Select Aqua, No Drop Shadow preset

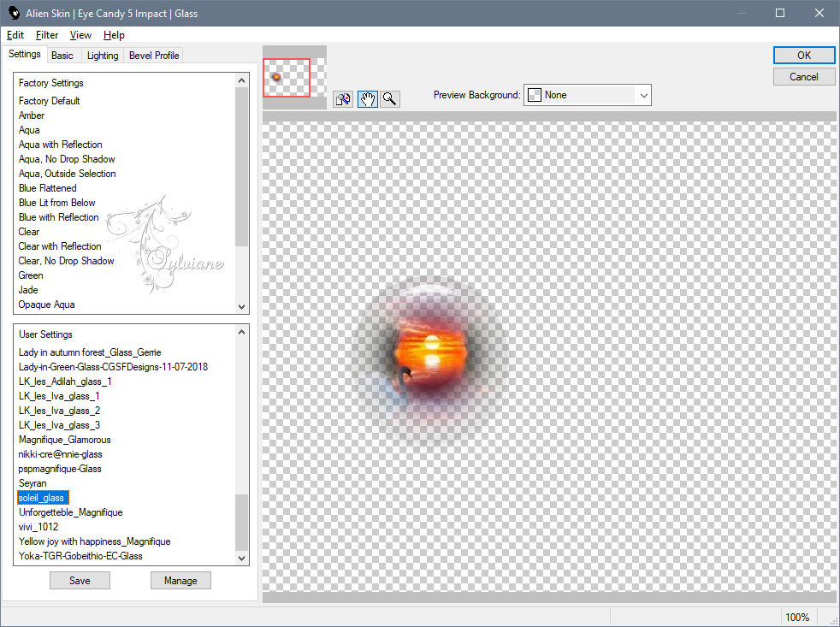pos(67,158)
